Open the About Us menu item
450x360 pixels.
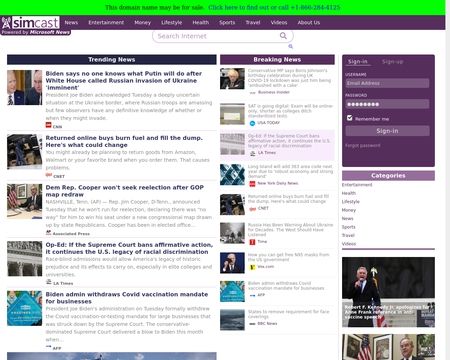click(x=309, y=23)
